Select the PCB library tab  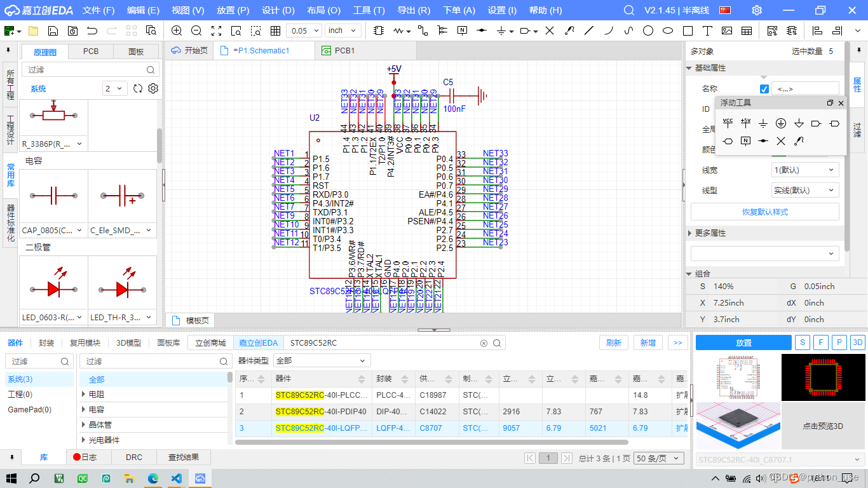91,51
